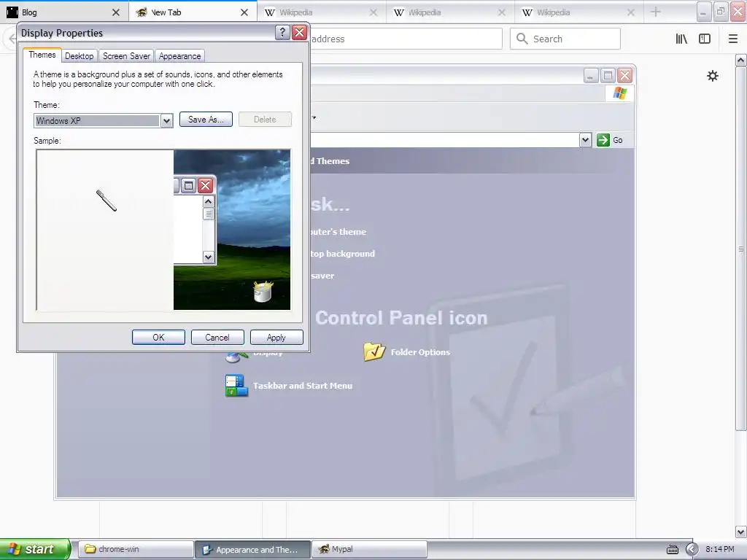Click the theme sample preview image

[163, 230]
